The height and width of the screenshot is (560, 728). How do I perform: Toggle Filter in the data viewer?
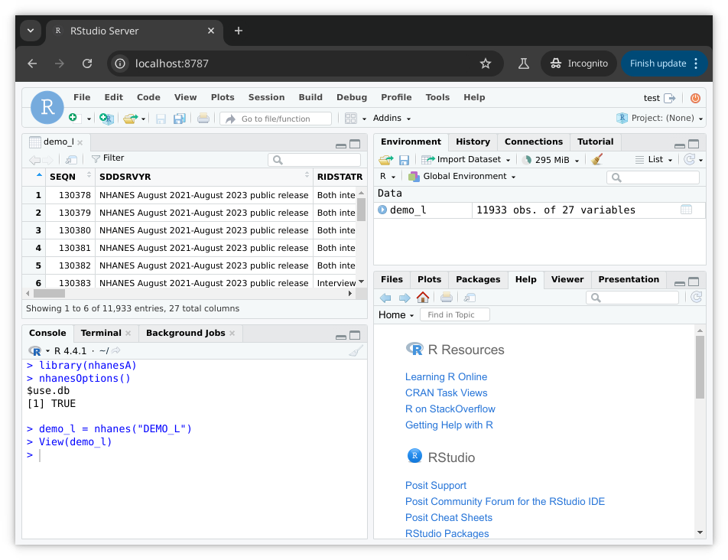click(108, 158)
